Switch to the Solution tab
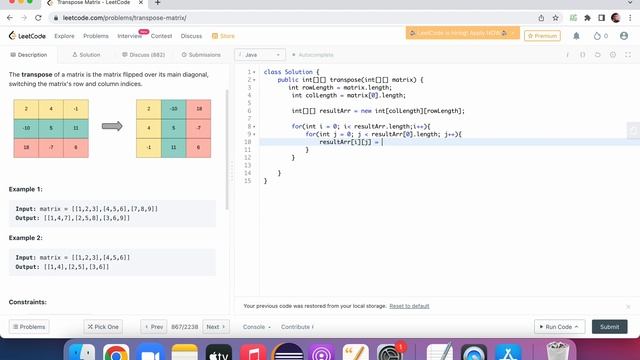This screenshot has width=640, height=360. 86,55
